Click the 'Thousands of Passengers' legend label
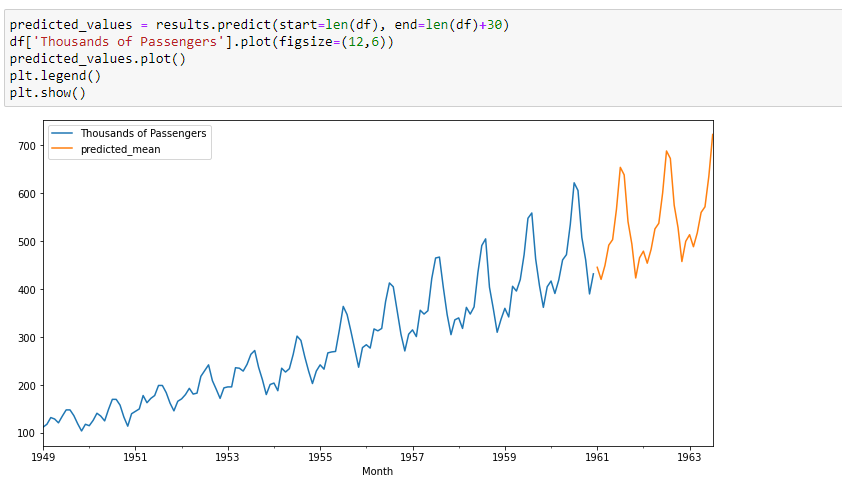 click(x=143, y=133)
